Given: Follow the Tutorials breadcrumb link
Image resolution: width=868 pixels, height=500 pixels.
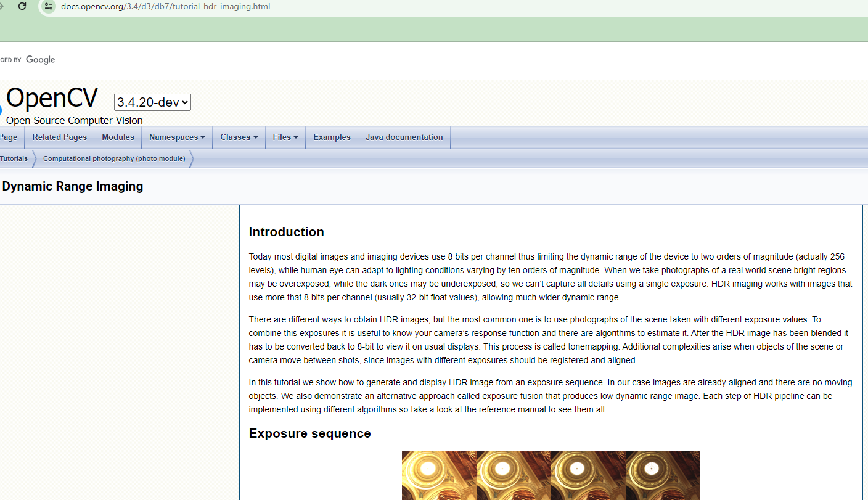Looking at the screenshot, I should (x=14, y=158).
